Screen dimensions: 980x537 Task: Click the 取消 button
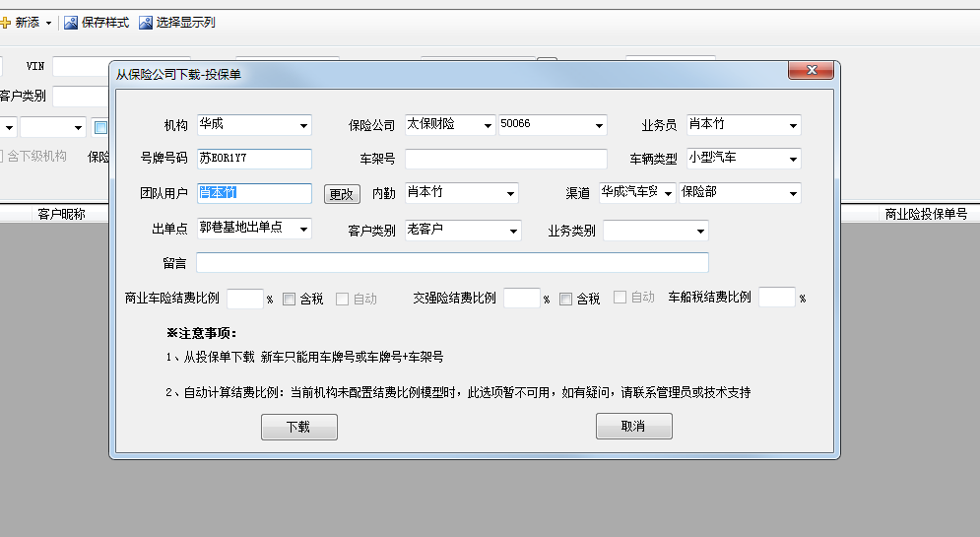coord(633,426)
